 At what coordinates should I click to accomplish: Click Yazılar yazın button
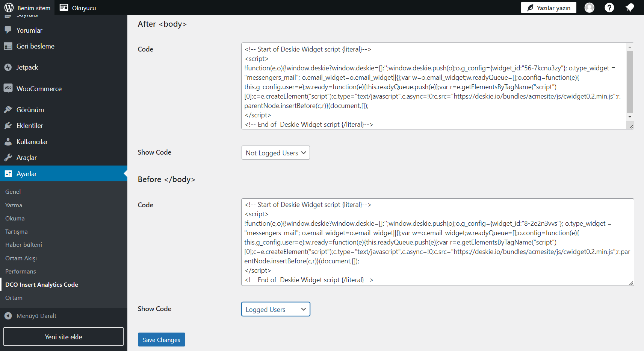(x=549, y=8)
